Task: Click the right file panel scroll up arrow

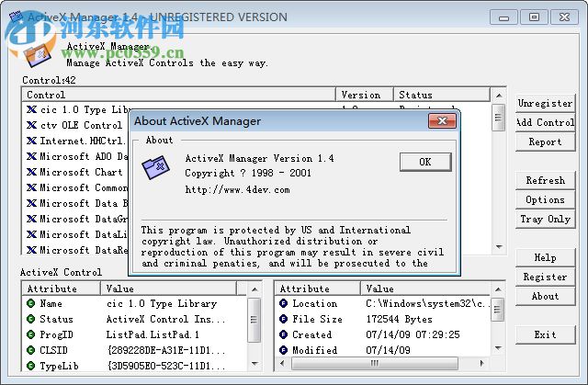Action: [498, 289]
